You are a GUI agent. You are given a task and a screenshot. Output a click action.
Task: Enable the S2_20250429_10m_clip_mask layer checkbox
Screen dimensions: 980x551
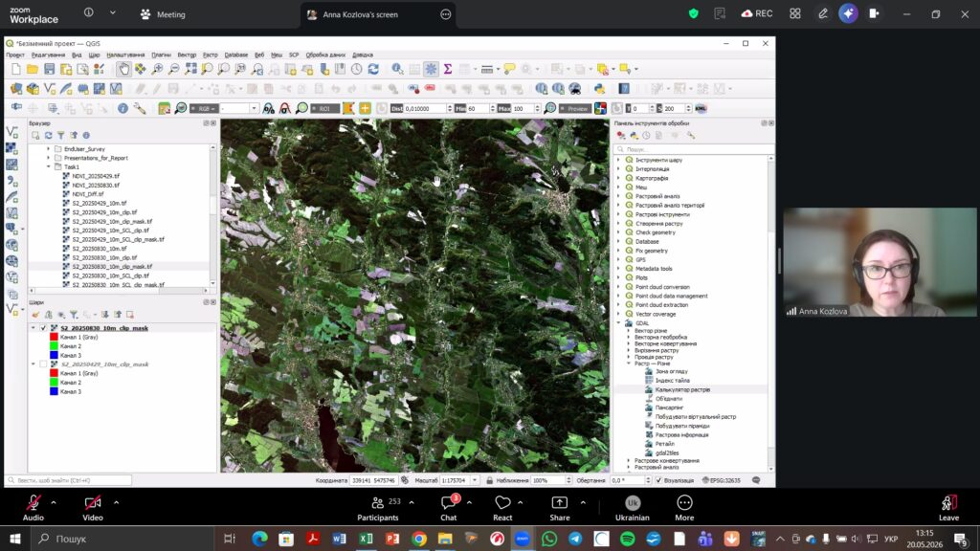coord(43,364)
